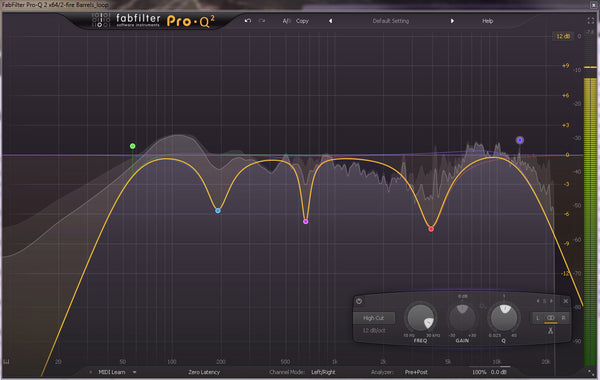Set the band to right channel only
600x380 pixels.
coord(563,318)
